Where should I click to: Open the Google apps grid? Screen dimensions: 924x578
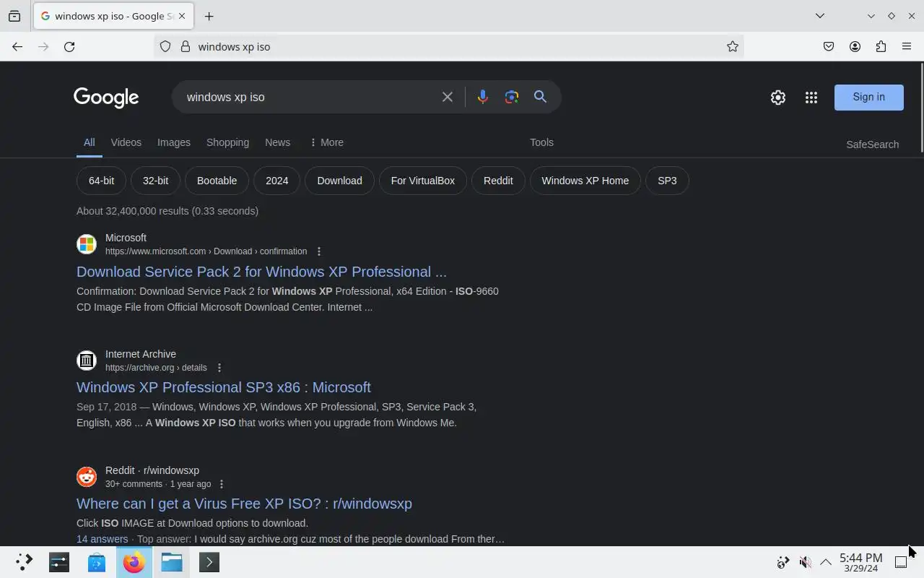(811, 97)
